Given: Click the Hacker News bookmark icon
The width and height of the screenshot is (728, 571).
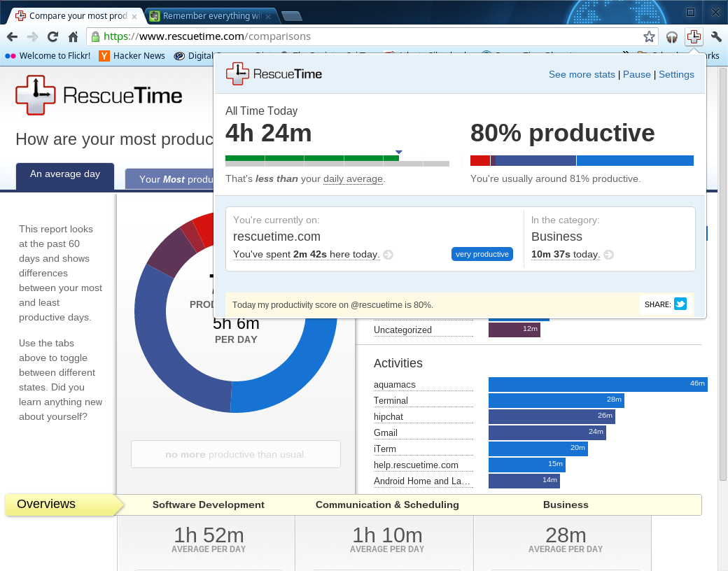Looking at the screenshot, I should (104, 55).
